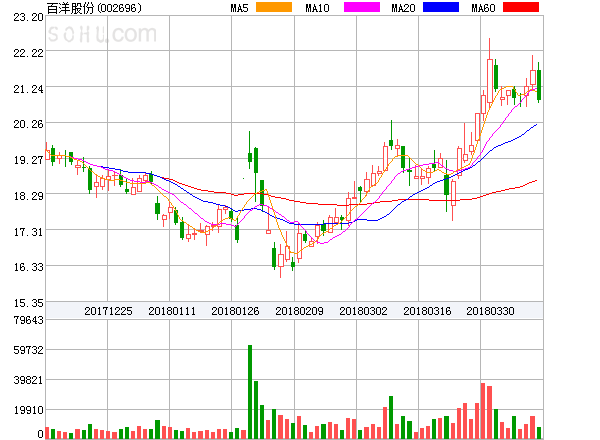The image size is (600, 440).
Task: Click the 22.22 price axis label
Action: pos(28,53)
